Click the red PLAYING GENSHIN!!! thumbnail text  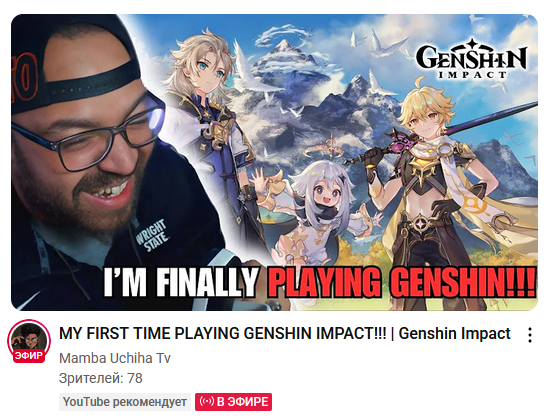click(x=402, y=282)
